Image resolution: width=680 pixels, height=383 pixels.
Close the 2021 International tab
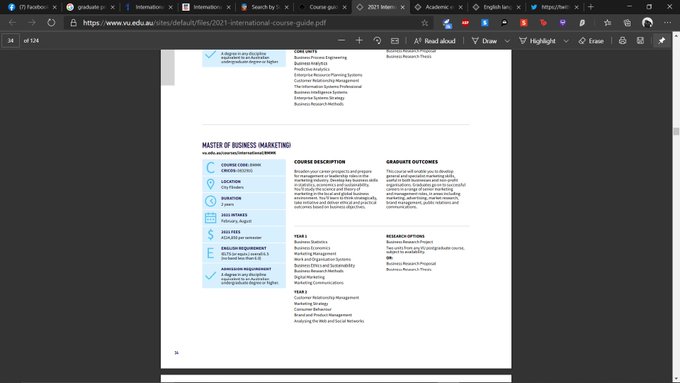(x=402, y=7)
